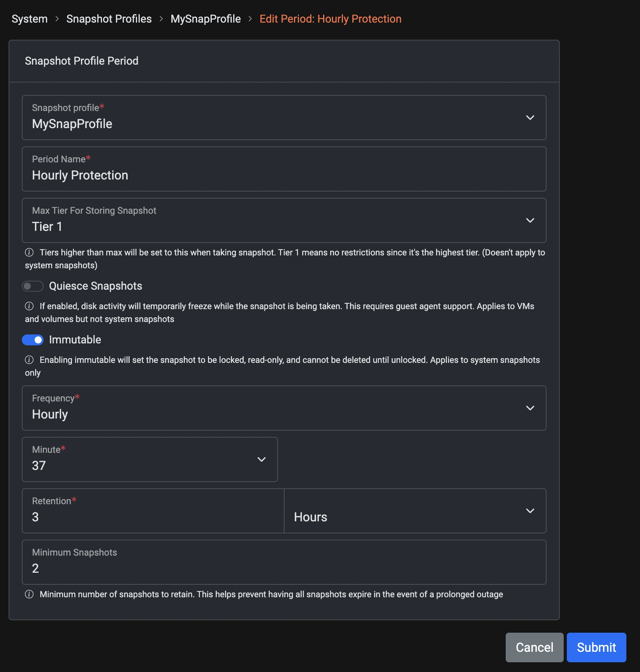Image resolution: width=640 pixels, height=672 pixels.
Task: Click the Cancel button
Action: point(534,647)
